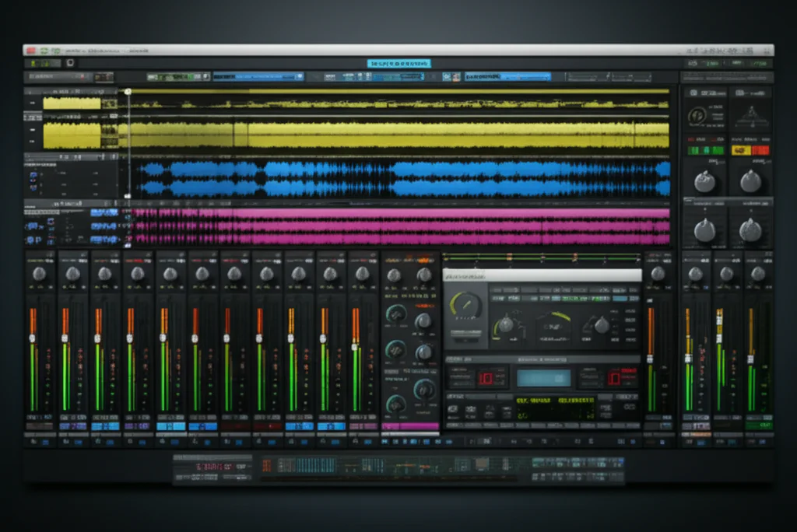Click the fader handle on the eleventh mixer channel
This screenshot has height=532, width=797.
coord(354,347)
